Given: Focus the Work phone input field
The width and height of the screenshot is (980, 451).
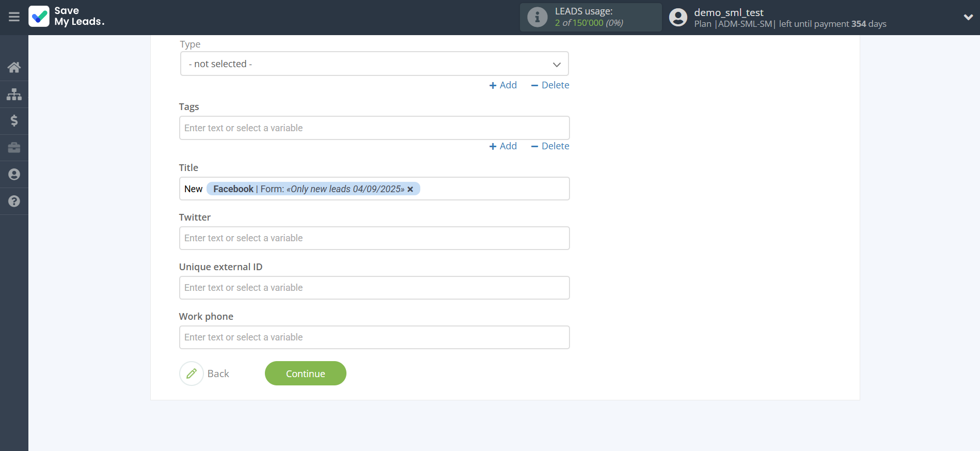Looking at the screenshot, I should pos(374,337).
